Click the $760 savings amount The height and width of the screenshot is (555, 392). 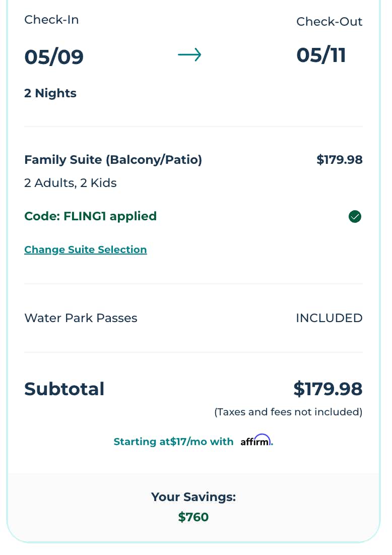coord(193,517)
